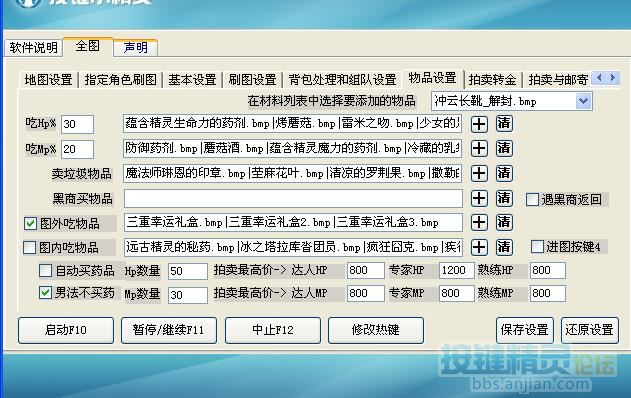
Task: Click the 暂停/继续F11 button
Action: pos(169,330)
